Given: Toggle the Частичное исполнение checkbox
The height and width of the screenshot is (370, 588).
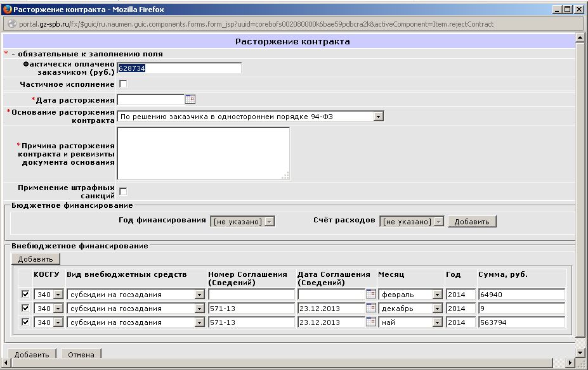Looking at the screenshot, I should point(123,84).
